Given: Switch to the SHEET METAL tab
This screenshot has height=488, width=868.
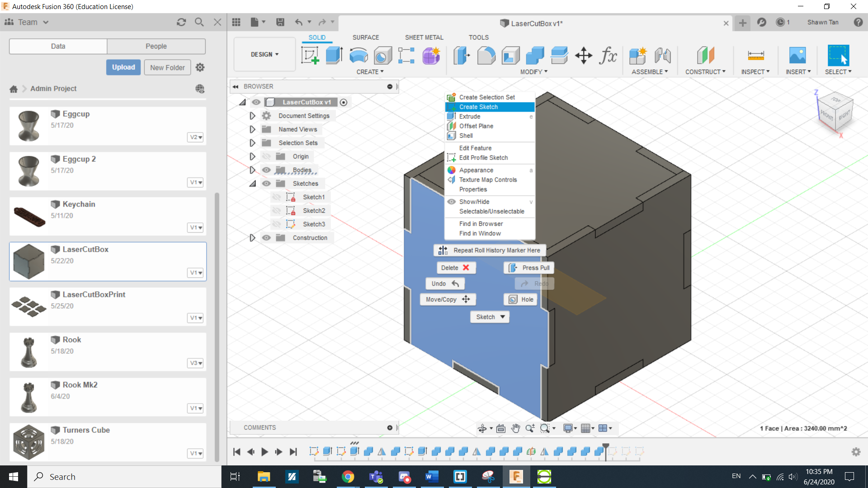Looking at the screenshot, I should pos(424,38).
